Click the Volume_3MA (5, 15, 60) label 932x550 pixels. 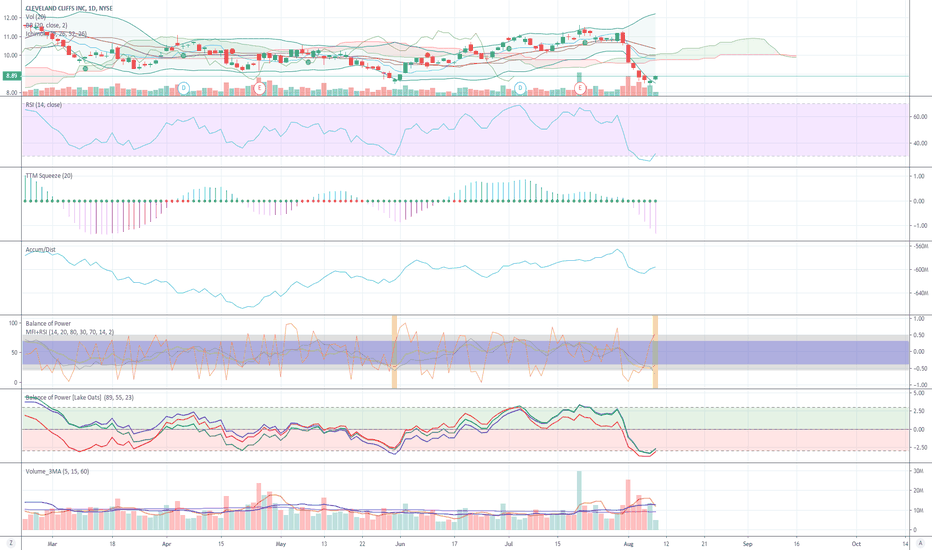(x=58, y=471)
